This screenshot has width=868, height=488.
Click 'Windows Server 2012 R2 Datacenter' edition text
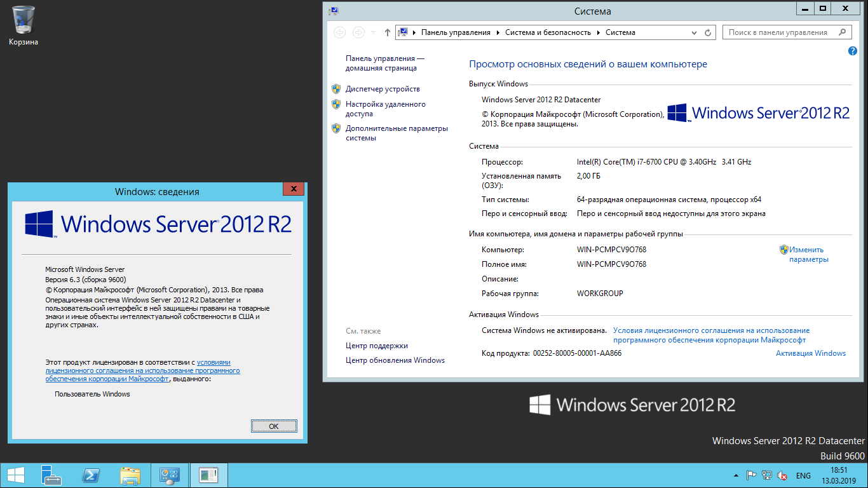tap(541, 100)
